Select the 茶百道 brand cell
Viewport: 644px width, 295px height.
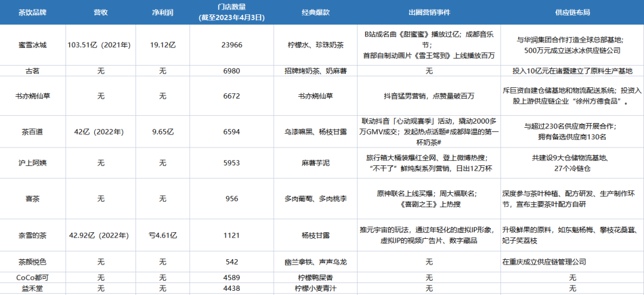32,131
